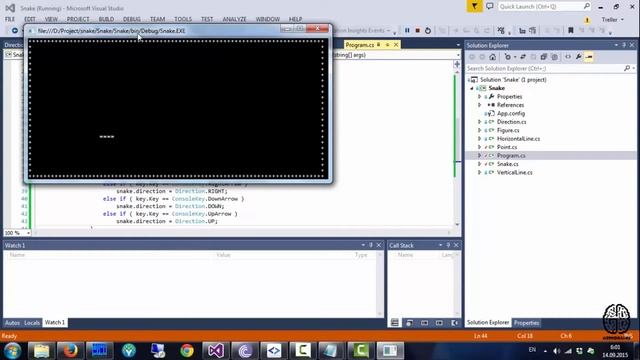Close the Watch 1 panel
The image size is (640, 360).
click(x=379, y=245)
